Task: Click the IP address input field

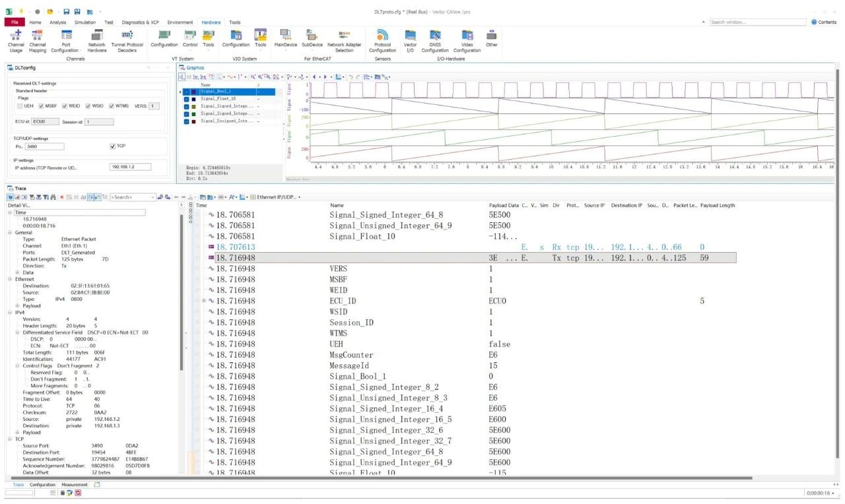Action: pyautogui.click(x=130, y=167)
